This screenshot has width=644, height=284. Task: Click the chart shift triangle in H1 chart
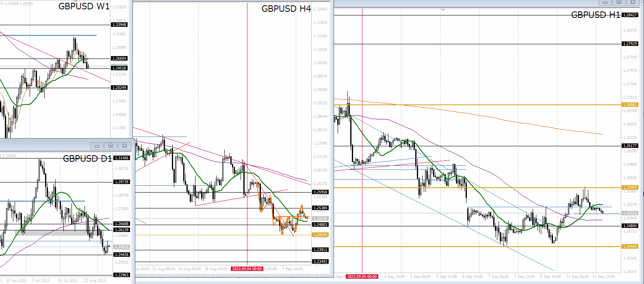443,9
